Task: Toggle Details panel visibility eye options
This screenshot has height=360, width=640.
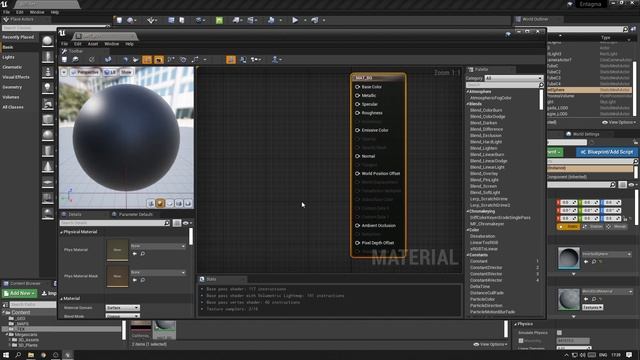Action: pos(187,223)
